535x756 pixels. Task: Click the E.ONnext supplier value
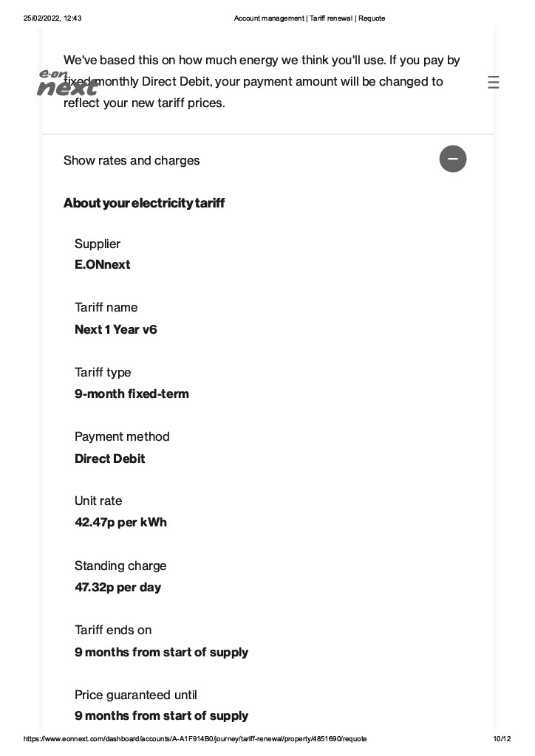click(102, 265)
